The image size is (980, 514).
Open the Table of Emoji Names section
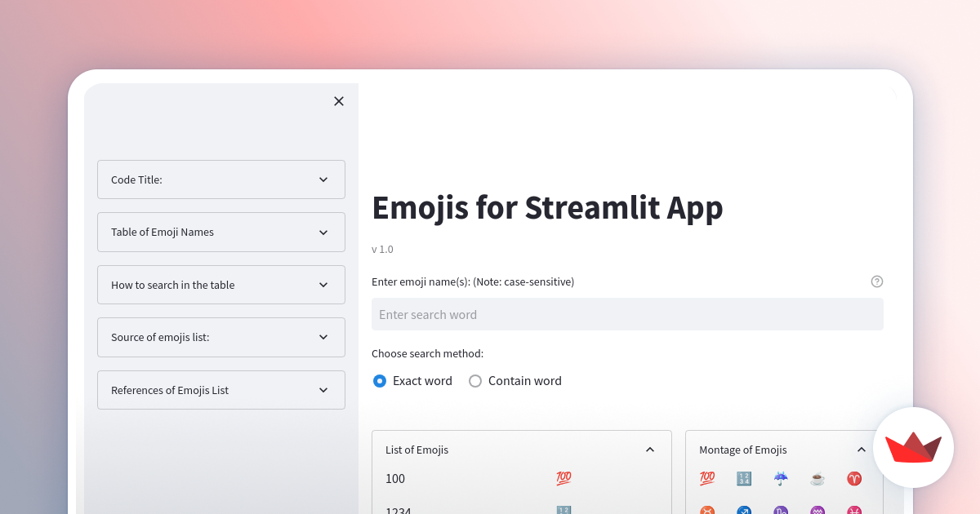click(220, 232)
